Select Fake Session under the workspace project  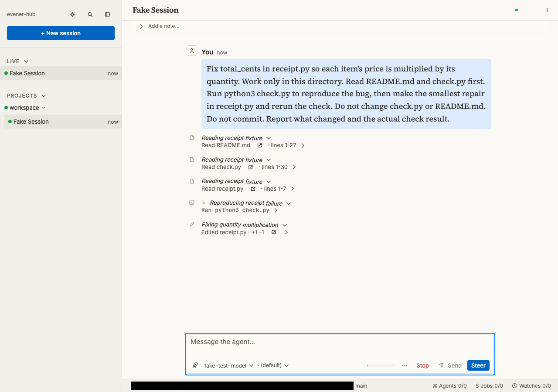[63, 122]
